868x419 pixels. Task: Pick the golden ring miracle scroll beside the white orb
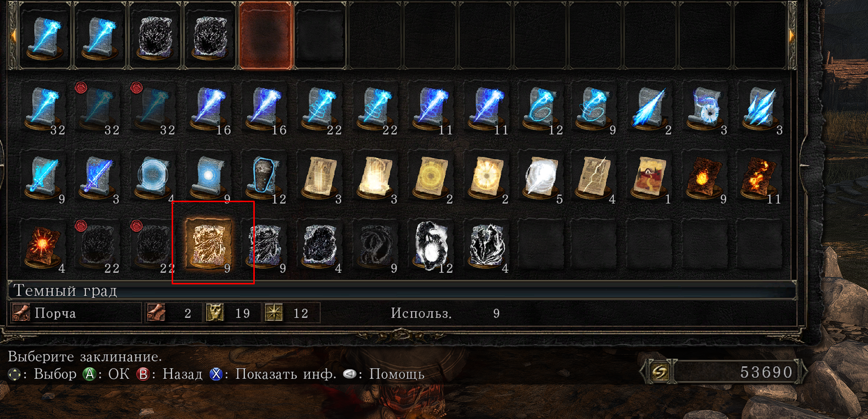coord(487,177)
